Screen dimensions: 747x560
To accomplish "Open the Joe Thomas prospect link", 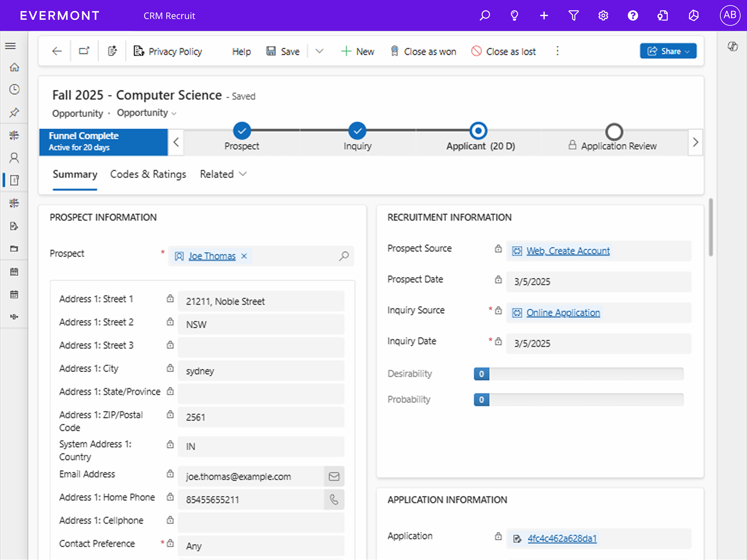I will coord(212,256).
